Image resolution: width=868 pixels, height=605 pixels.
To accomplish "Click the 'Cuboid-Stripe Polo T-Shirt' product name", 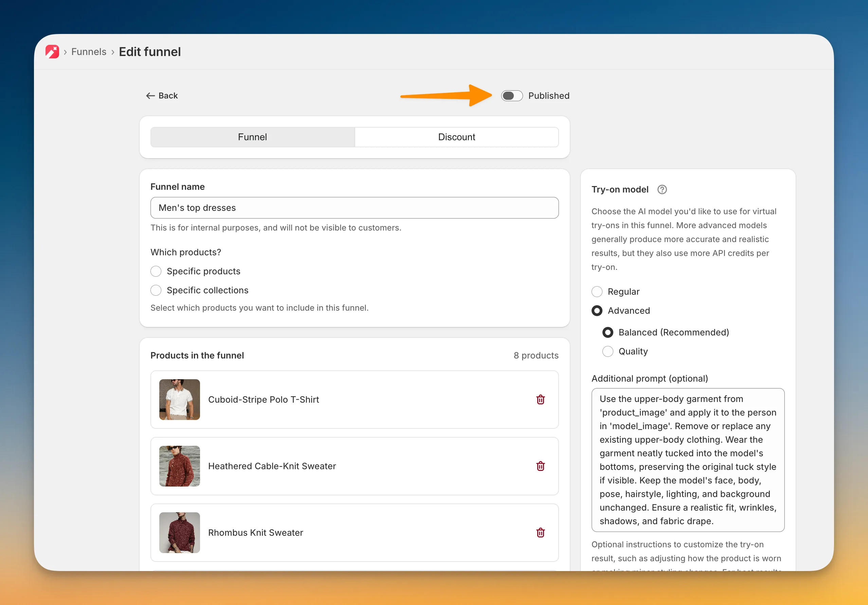I will pyautogui.click(x=264, y=399).
